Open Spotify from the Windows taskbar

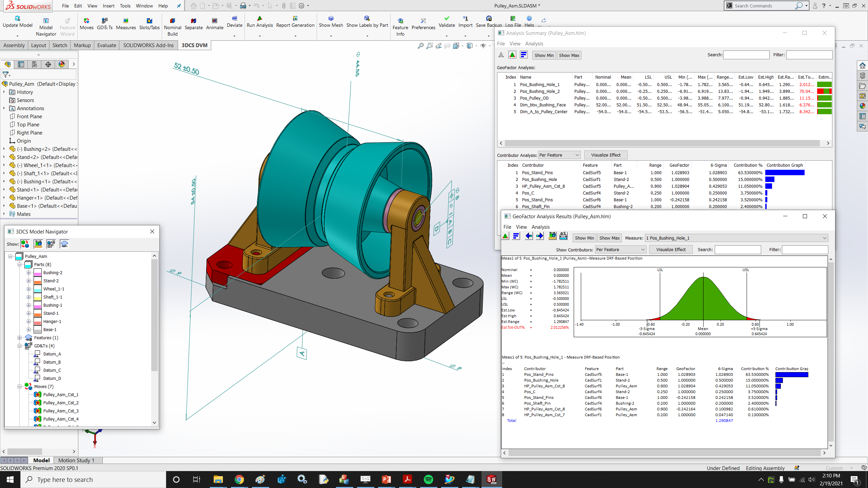pyautogui.click(x=428, y=479)
